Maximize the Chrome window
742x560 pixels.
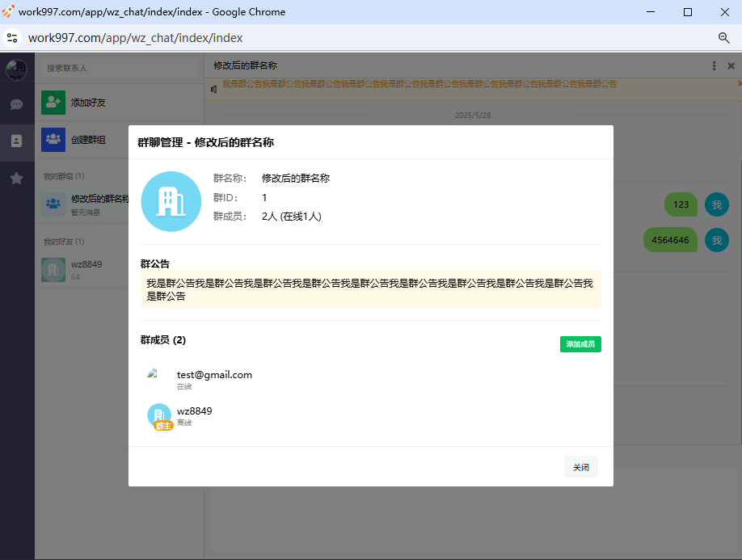coord(688,12)
